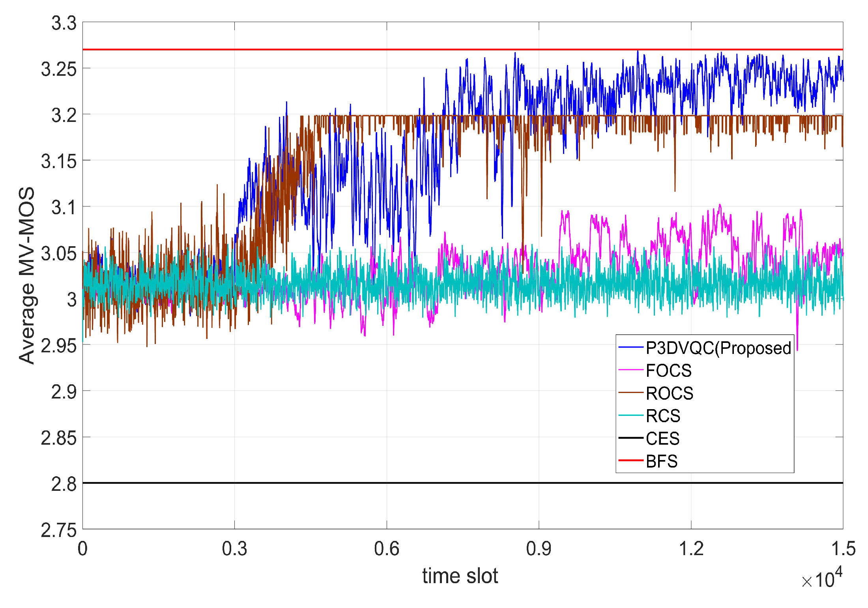The height and width of the screenshot is (608, 868).
Task: Click the 'time slot' x-axis label
Action: tap(460, 576)
